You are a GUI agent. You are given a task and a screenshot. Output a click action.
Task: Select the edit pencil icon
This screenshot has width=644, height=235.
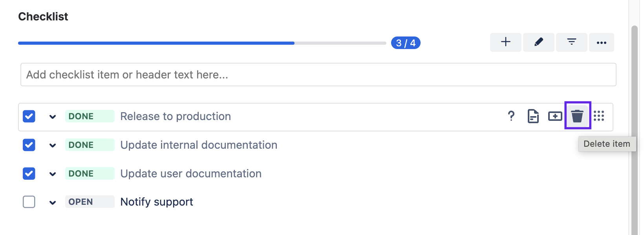point(538,42)
